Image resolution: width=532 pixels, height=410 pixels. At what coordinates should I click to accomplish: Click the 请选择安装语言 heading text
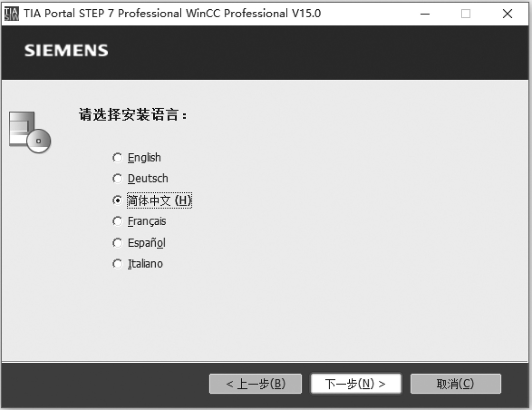133,115
